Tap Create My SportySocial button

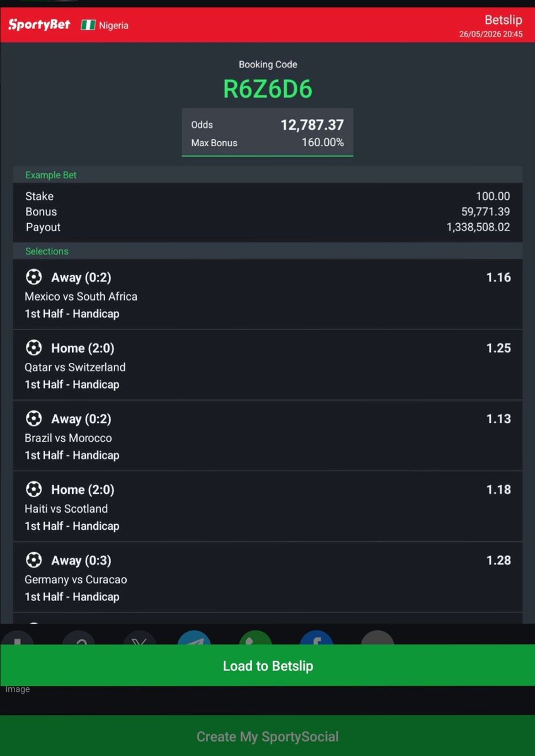pyautogui.click(x=267, y=736)
